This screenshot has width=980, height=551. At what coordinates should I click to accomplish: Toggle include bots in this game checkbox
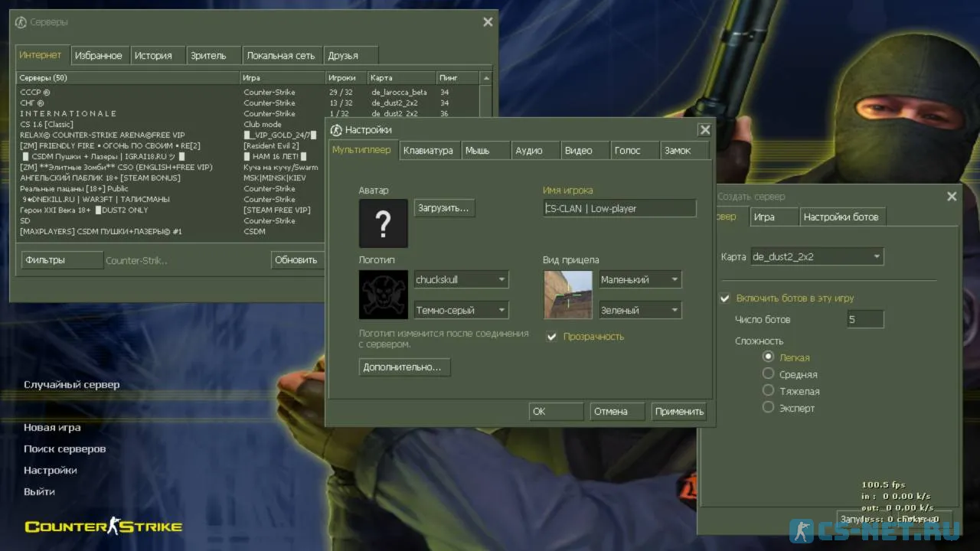click(725, 298)
